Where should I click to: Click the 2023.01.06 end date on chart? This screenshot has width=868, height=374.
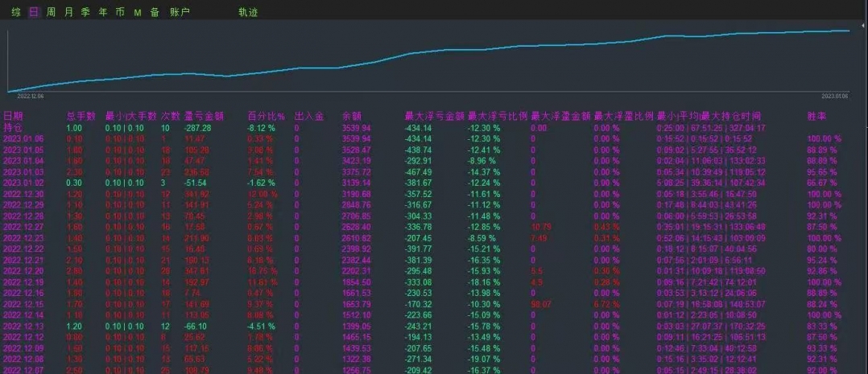834,95
